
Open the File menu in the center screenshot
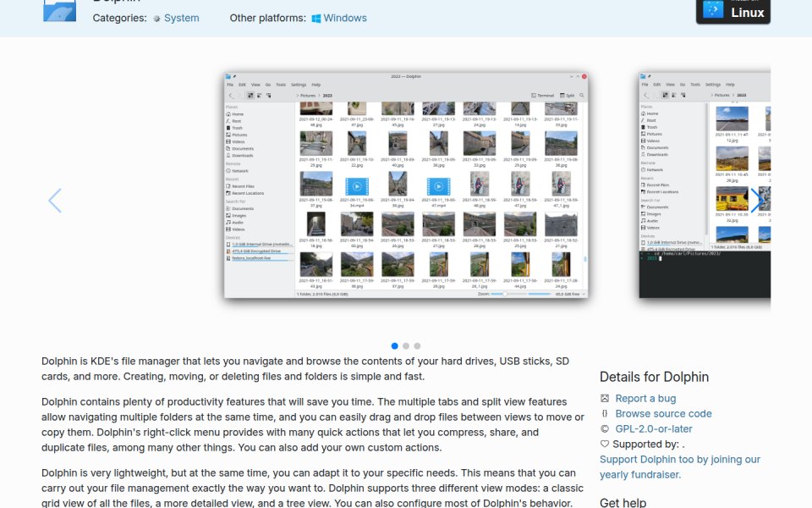point(230,85)
